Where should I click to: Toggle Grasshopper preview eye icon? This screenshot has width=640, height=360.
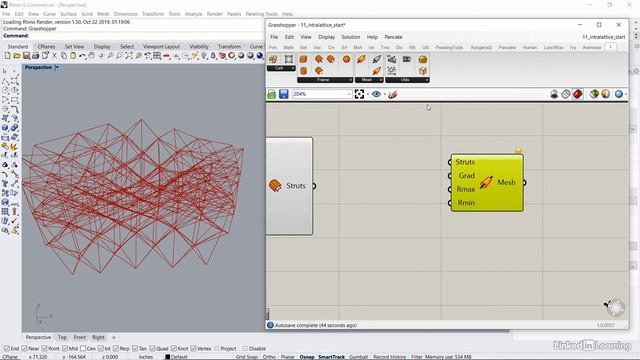point(376,94)
